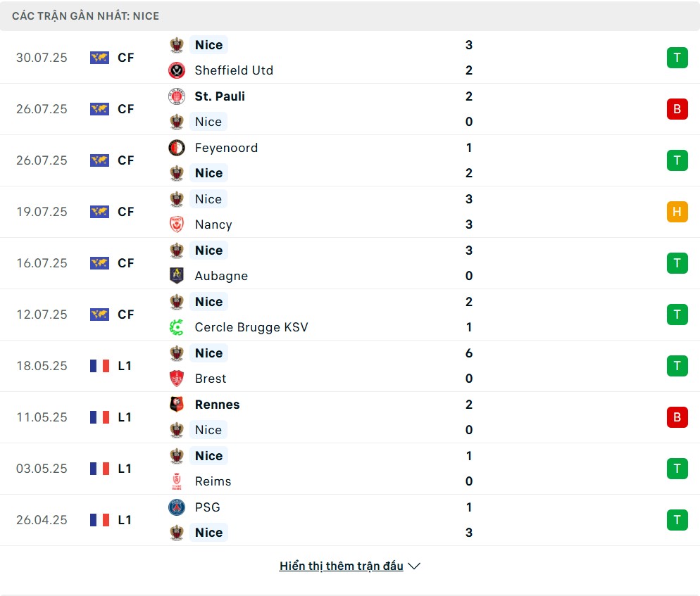Click the St. Pauli club crest
Viewport: 700px width, 596px height.
point(177,96)
